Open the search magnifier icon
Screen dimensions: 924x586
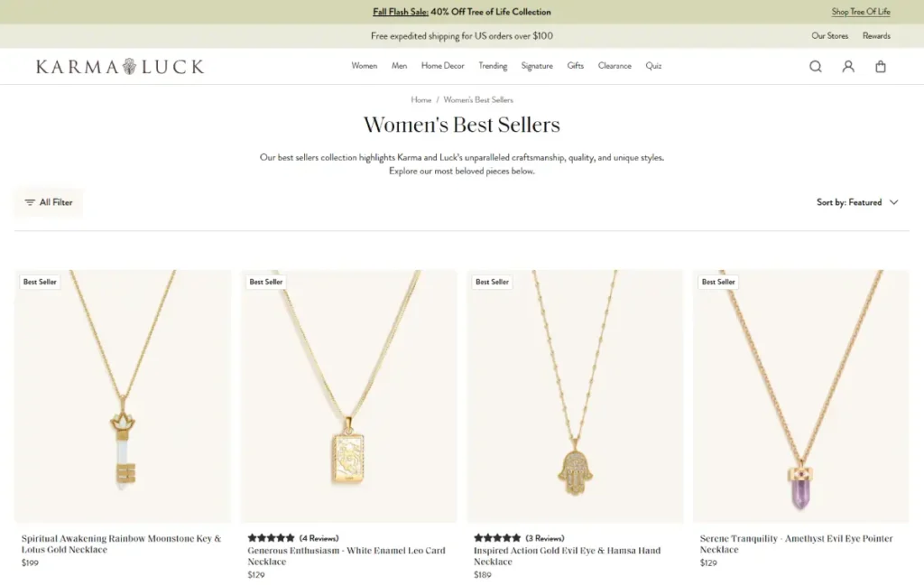816,66
